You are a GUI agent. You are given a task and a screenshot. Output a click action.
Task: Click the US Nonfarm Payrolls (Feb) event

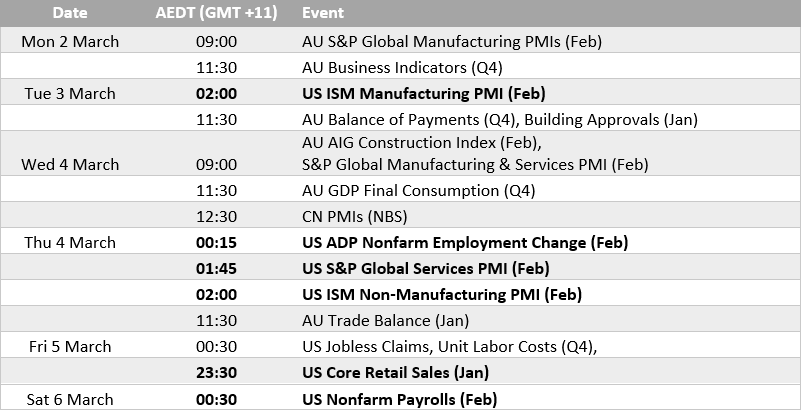coord(399,399)
